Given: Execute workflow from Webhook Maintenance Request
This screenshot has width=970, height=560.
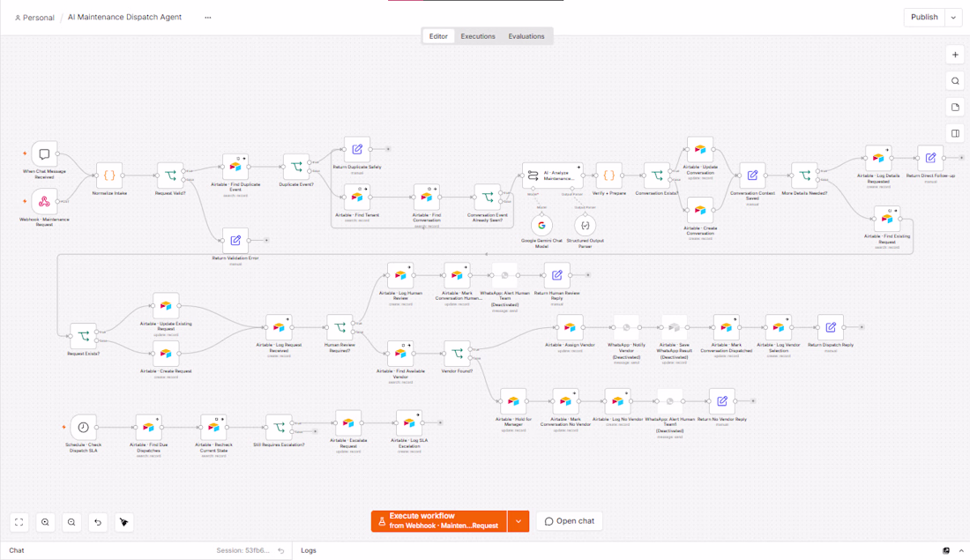Looking at the screenshot, I should pyautogui.click(x=439, y=521).
